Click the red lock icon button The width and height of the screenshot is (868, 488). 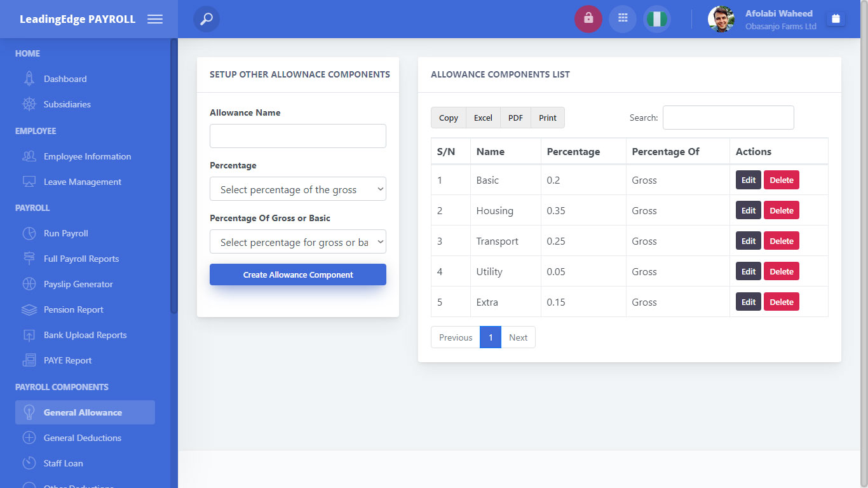pos(588,19)
